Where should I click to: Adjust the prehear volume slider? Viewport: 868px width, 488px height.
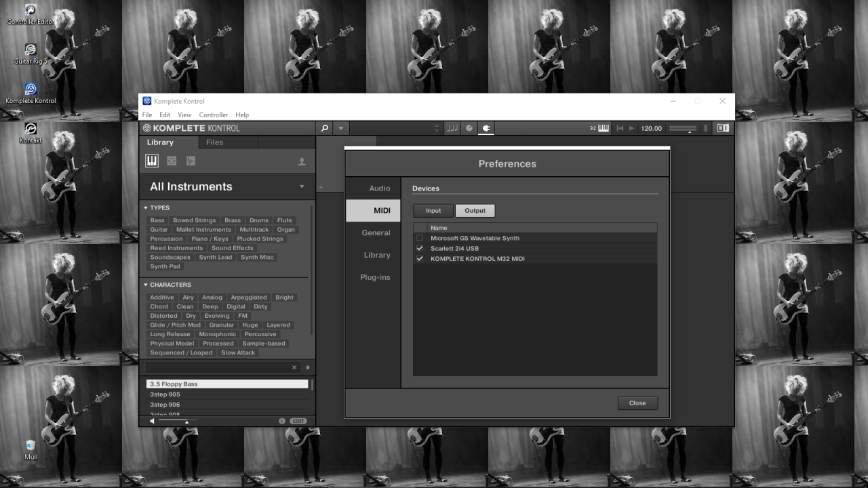[x=178, y=421]
